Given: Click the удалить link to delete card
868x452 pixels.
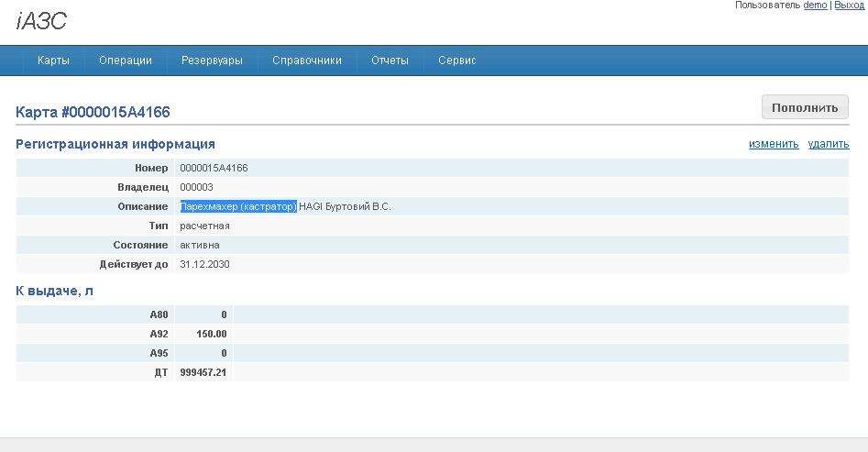Looking at the screenshot, I should (828, 144).
